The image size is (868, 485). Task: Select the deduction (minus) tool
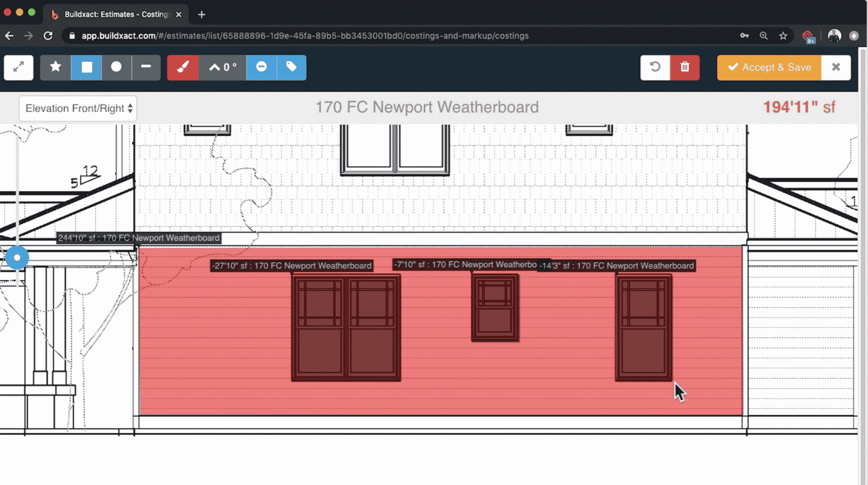[x=262, y=67]
